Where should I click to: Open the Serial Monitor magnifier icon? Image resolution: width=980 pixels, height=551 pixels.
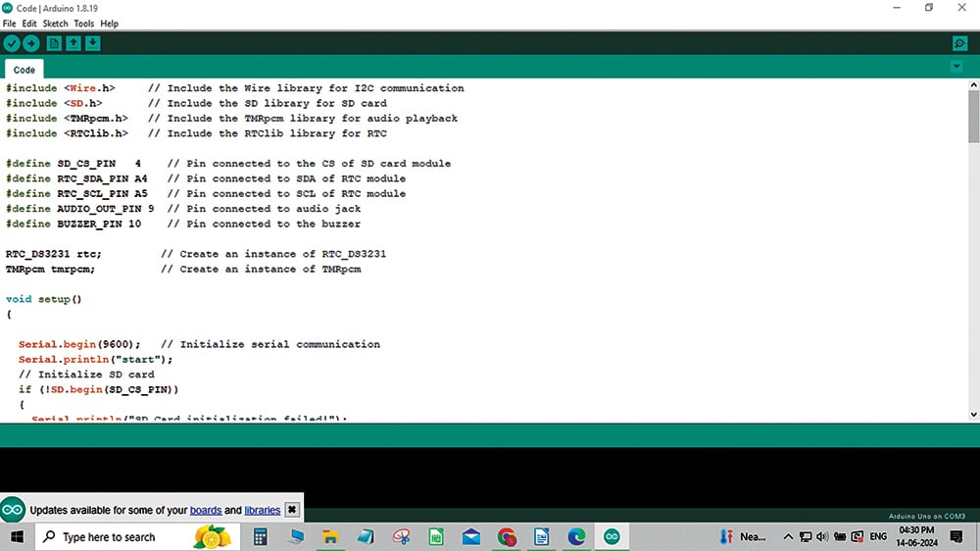click(x=959, y=43)
